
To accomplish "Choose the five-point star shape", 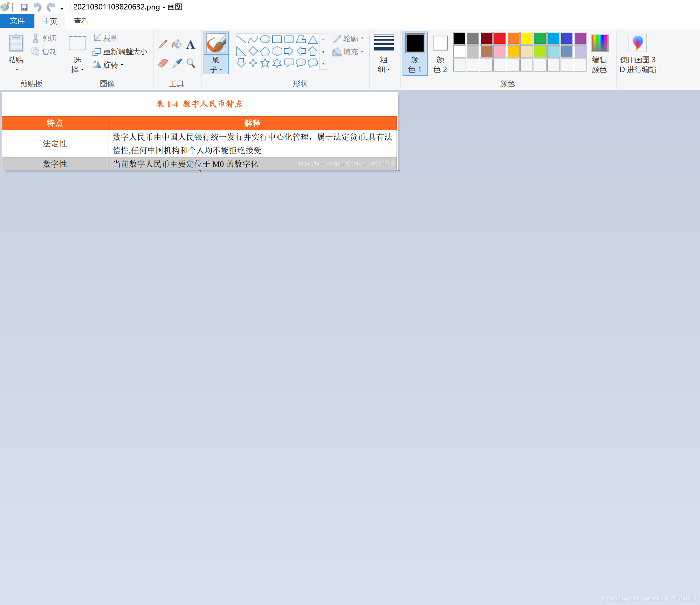I will pyautogui.click(x=265, y=63).
